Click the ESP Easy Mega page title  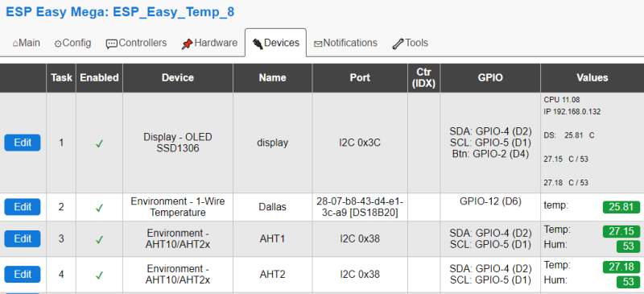click(x=120, y=12)
